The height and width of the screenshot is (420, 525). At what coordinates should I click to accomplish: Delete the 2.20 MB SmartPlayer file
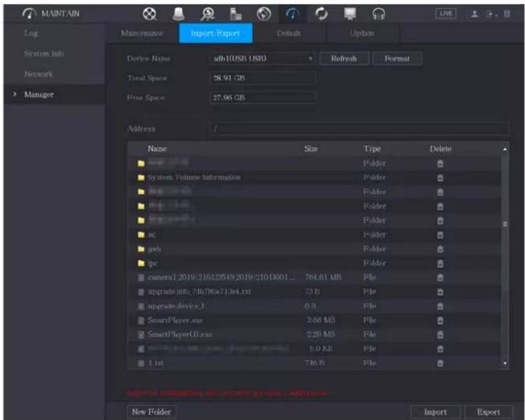pos(440,335)
